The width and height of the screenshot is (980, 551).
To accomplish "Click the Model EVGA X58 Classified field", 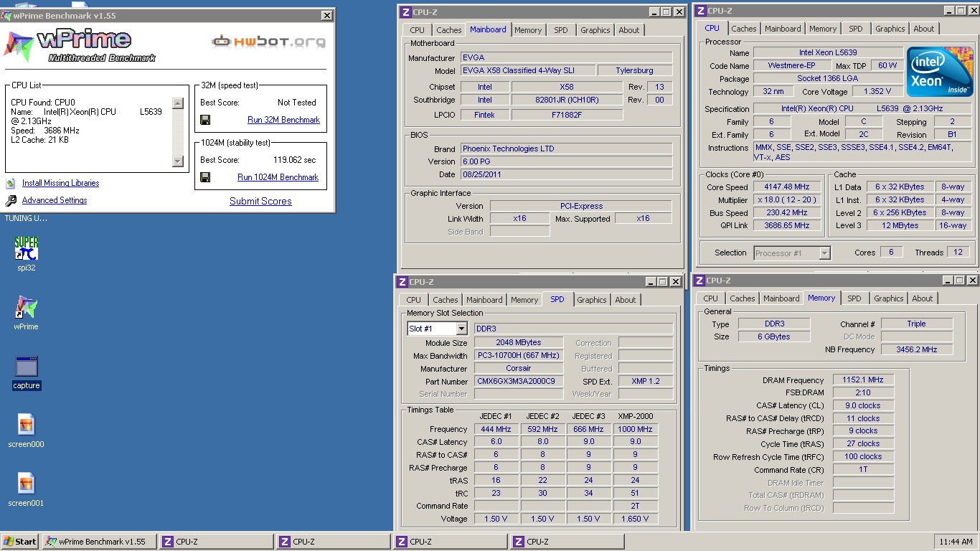I will (528, 70).
